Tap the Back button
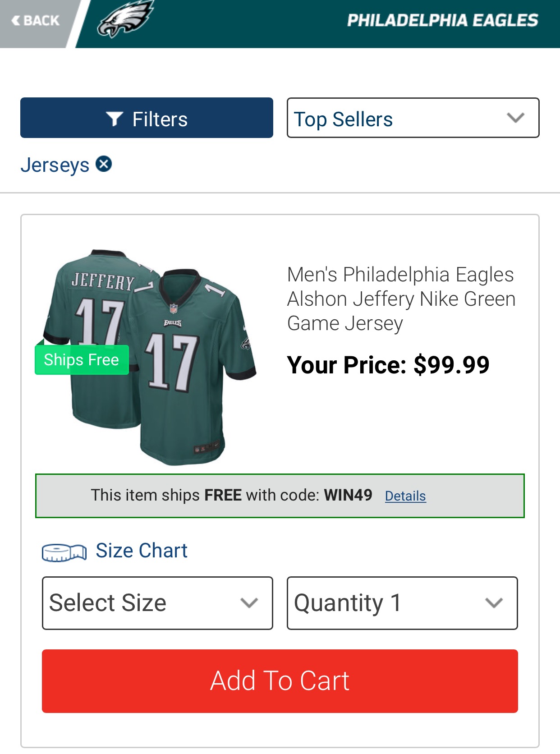Screen dimensions: 560x754 (35, 21)
